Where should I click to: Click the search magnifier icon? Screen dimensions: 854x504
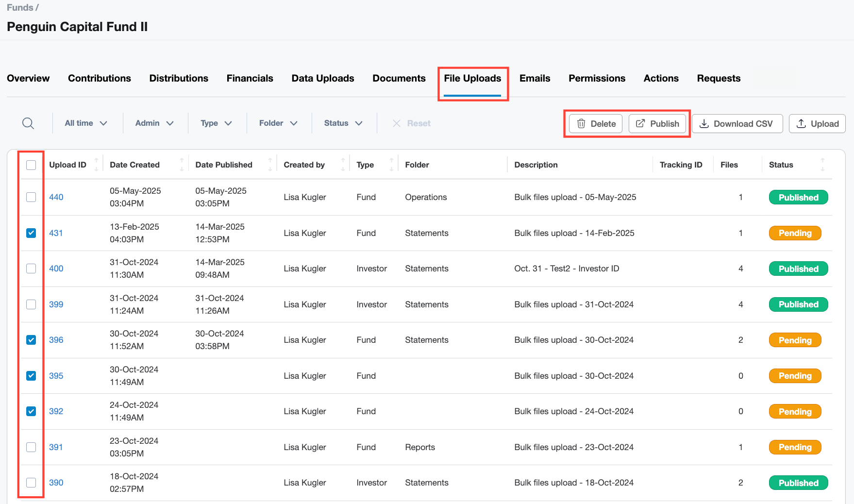(x=28, y=123)
